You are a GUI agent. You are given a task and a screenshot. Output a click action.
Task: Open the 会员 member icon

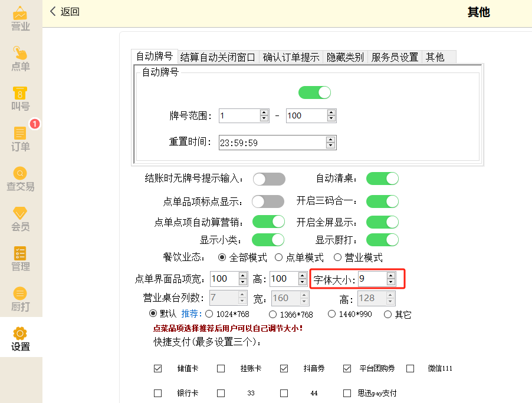click(x=21, y=219)
